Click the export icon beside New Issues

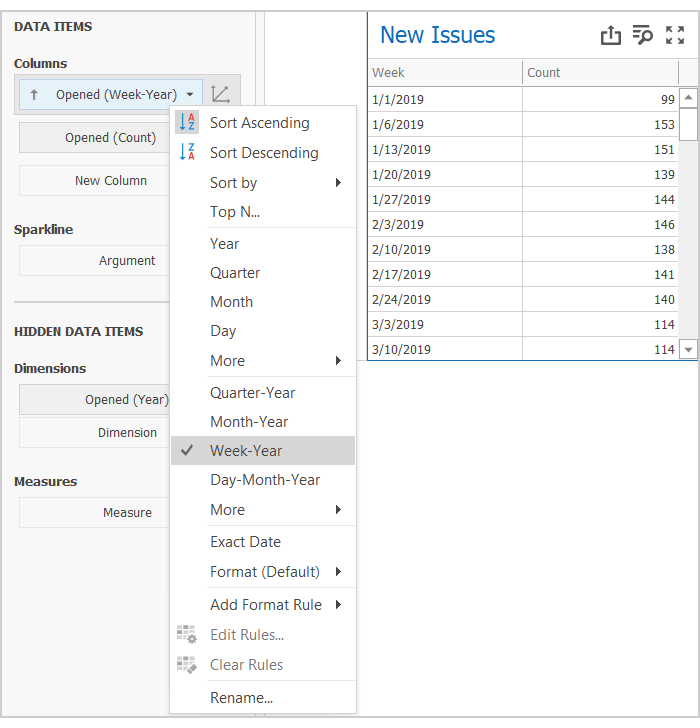coord(611,36)
